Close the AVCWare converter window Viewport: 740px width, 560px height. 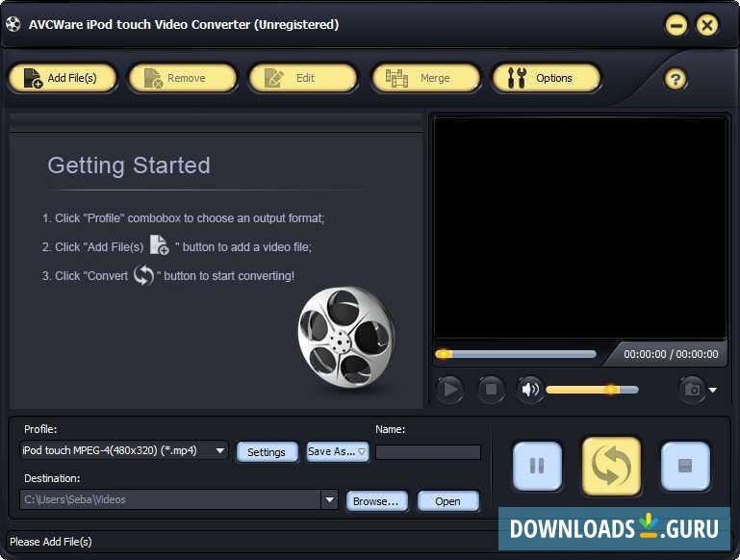coord(707,25)
